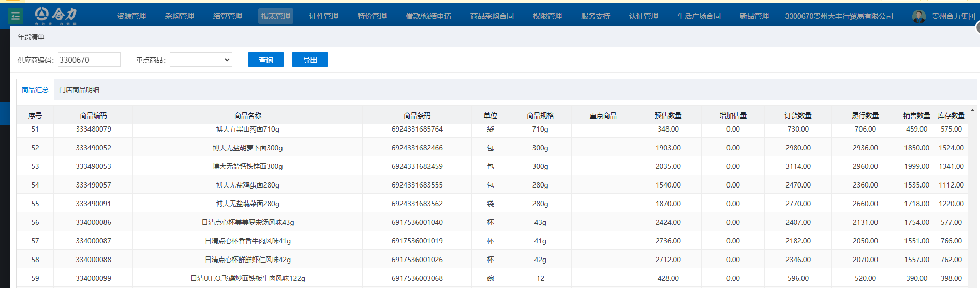Click the table scroll-up arrow
The image size is (980, 288).
(972, 111)
